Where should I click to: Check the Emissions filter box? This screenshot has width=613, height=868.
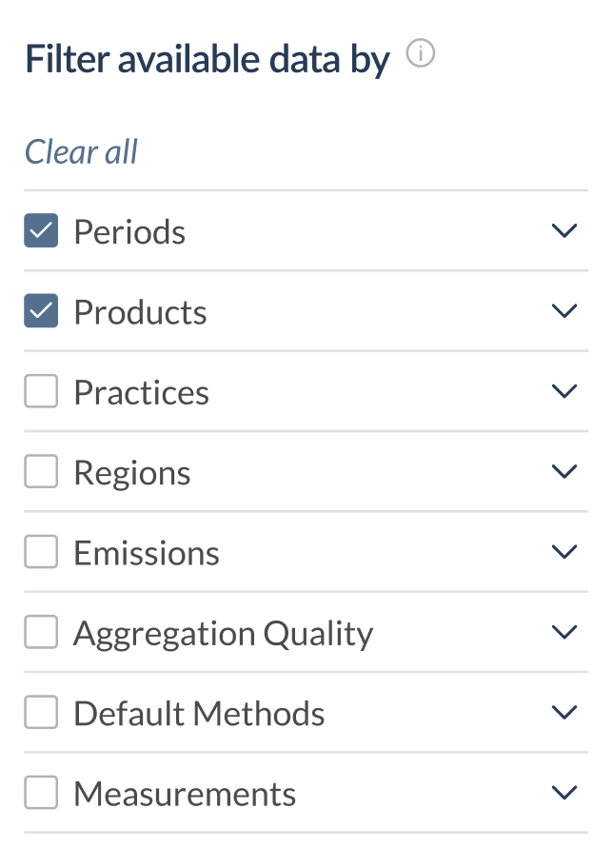pos(41,551)
